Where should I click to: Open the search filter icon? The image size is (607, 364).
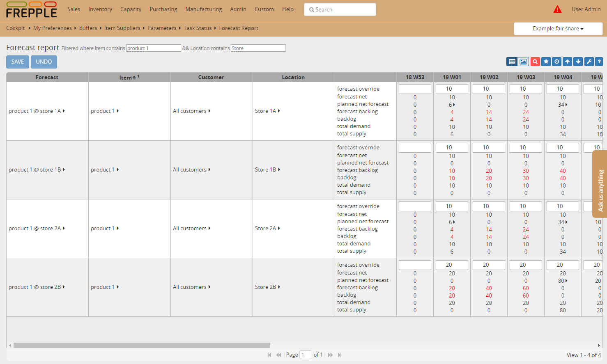[535, 62]
